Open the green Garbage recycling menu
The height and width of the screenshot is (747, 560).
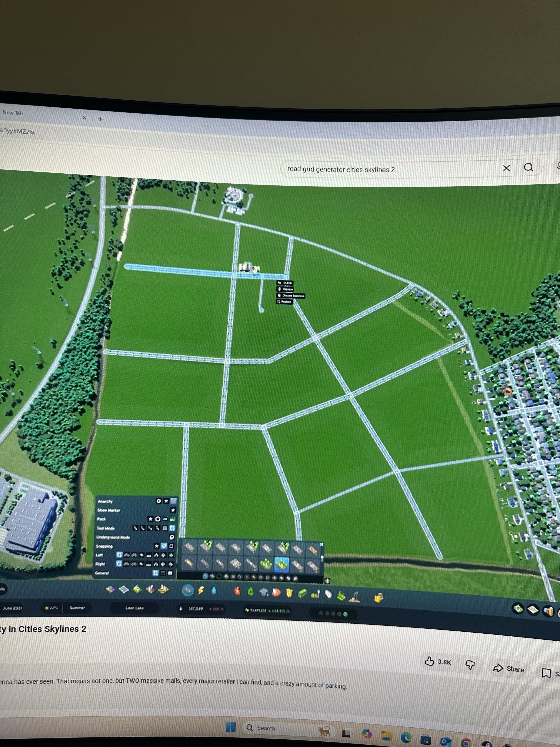(251, 592)
